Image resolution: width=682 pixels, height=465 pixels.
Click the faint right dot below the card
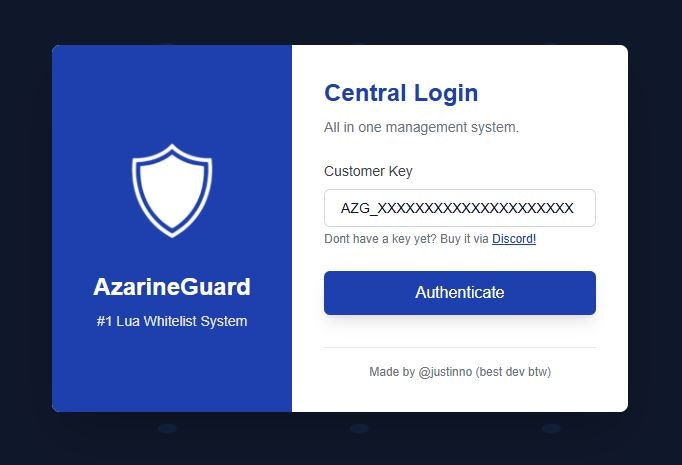click(551, 429)
